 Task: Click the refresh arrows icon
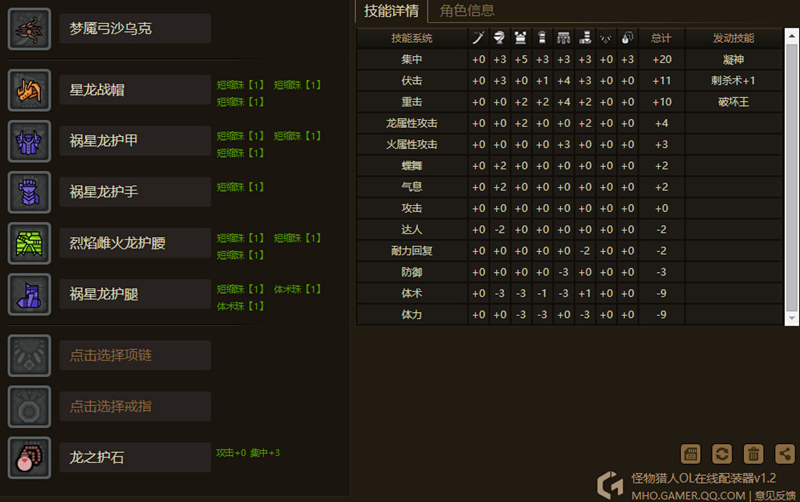pyautogui.click(x=722, y=454)
